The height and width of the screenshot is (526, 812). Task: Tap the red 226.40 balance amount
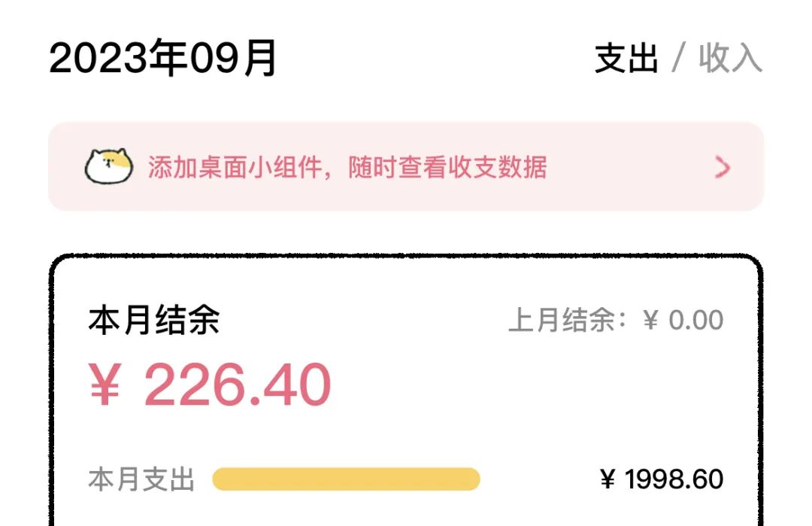(x=237, y=385)
